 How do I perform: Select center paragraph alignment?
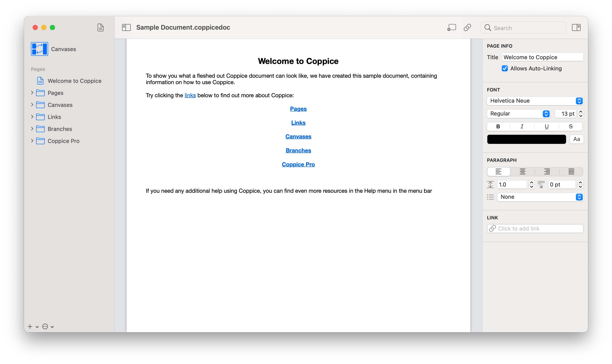[x=522, y=172]
